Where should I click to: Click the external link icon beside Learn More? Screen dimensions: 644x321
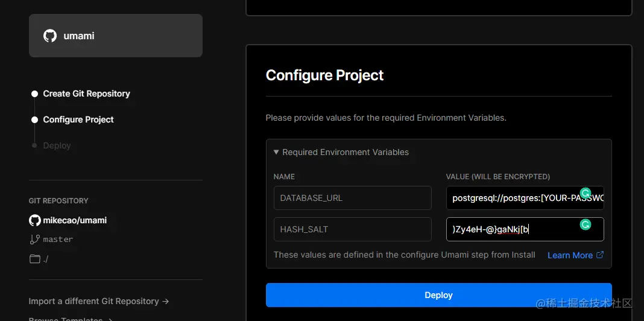click(600, 255)
